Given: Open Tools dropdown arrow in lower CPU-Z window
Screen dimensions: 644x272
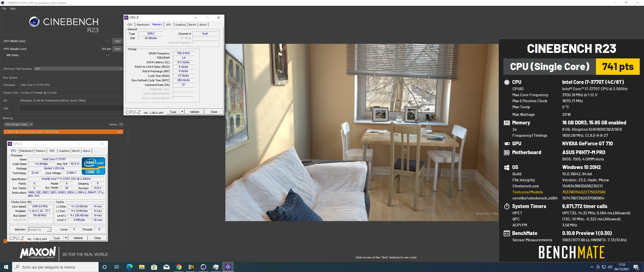Looking at the screenshot, I should [x=66, y=238].
